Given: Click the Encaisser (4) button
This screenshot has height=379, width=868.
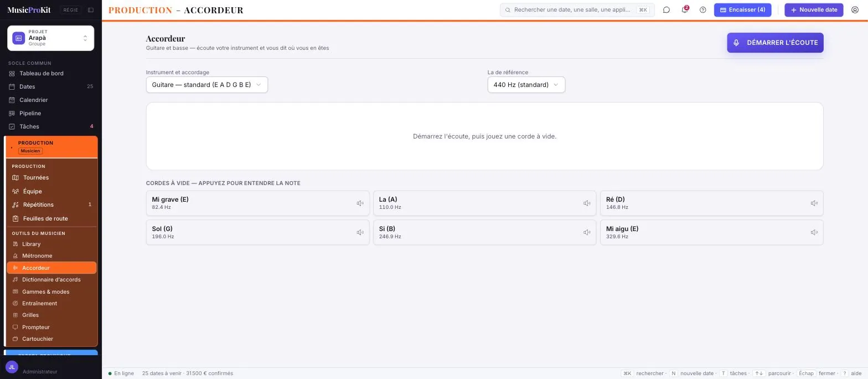Looking at the screenshot, I should tap(742, 10).
